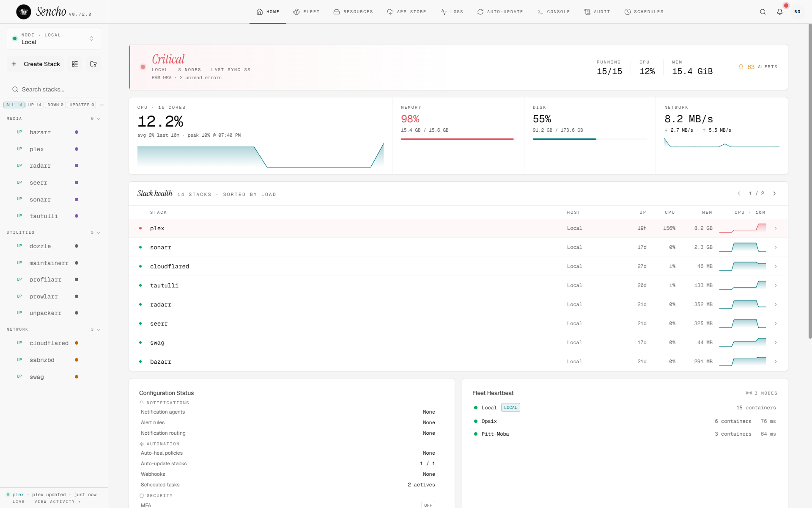The width and height of the screenshot is (812, 508).
Task: Click the radarr row in Stack health
Action: click(458, 304)
